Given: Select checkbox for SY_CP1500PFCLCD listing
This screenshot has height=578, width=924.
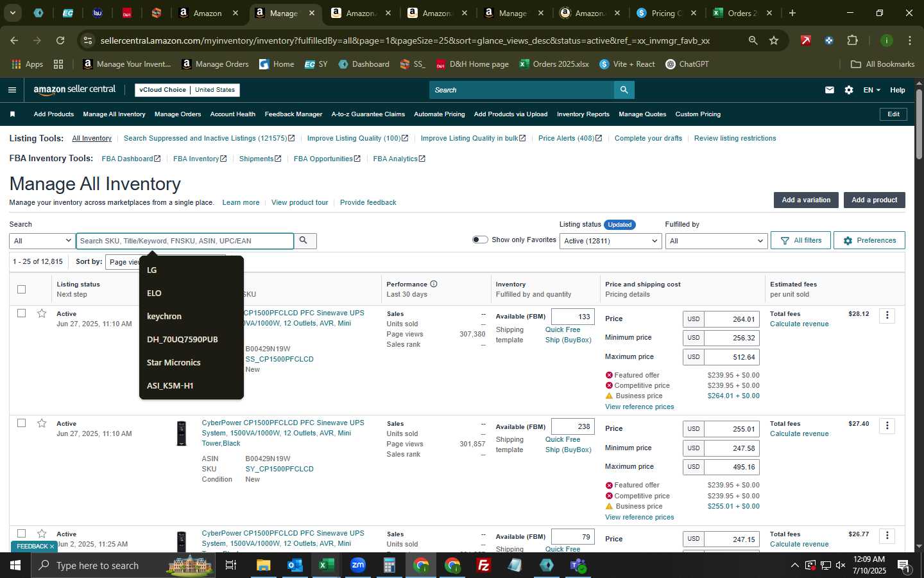Looking at the screenshot, I should click(21, 423).
